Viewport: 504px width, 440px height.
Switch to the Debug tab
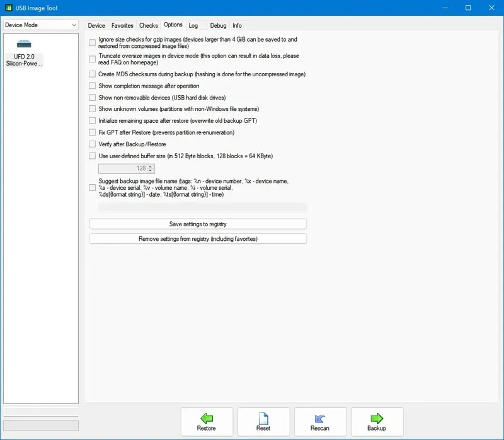218,25
